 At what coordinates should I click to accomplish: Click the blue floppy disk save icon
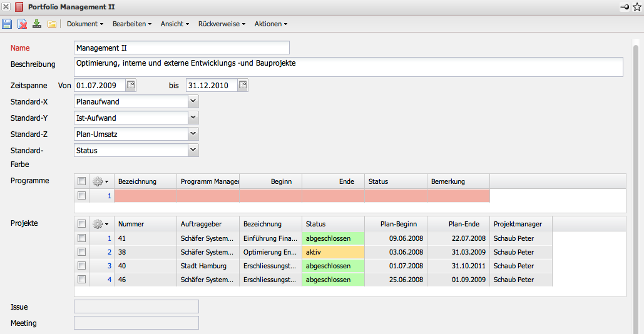click(x=7, y=24)
